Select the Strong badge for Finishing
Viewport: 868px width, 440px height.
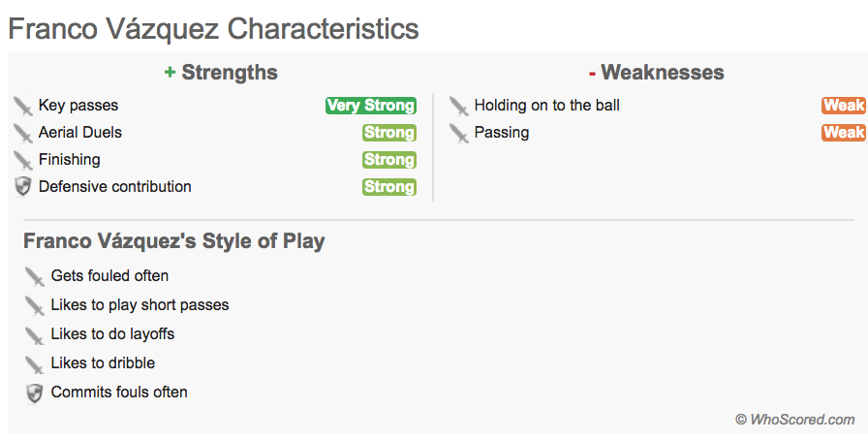coord(389,160)
